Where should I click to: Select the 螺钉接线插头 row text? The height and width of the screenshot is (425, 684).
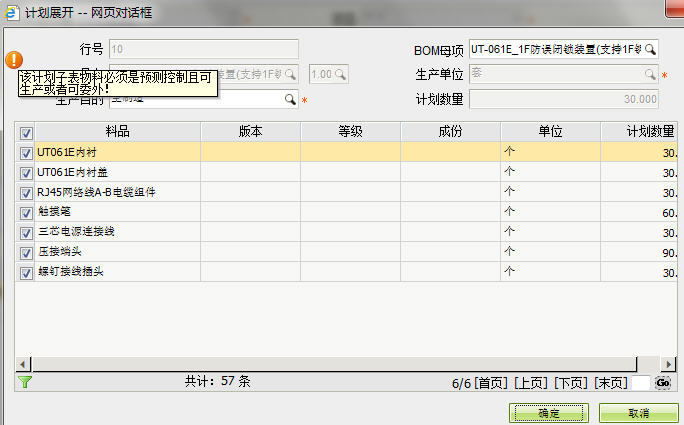[71, 271]
